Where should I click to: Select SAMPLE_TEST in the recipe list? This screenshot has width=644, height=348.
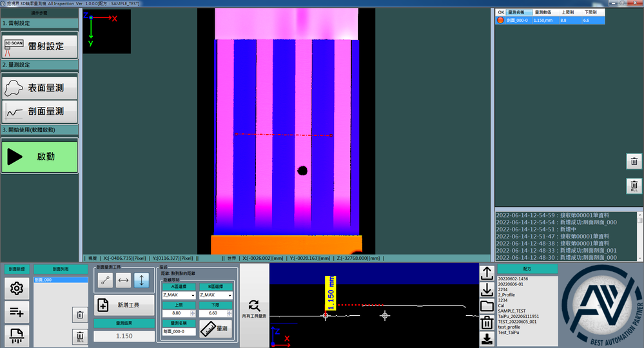click(x=512, y=311)
